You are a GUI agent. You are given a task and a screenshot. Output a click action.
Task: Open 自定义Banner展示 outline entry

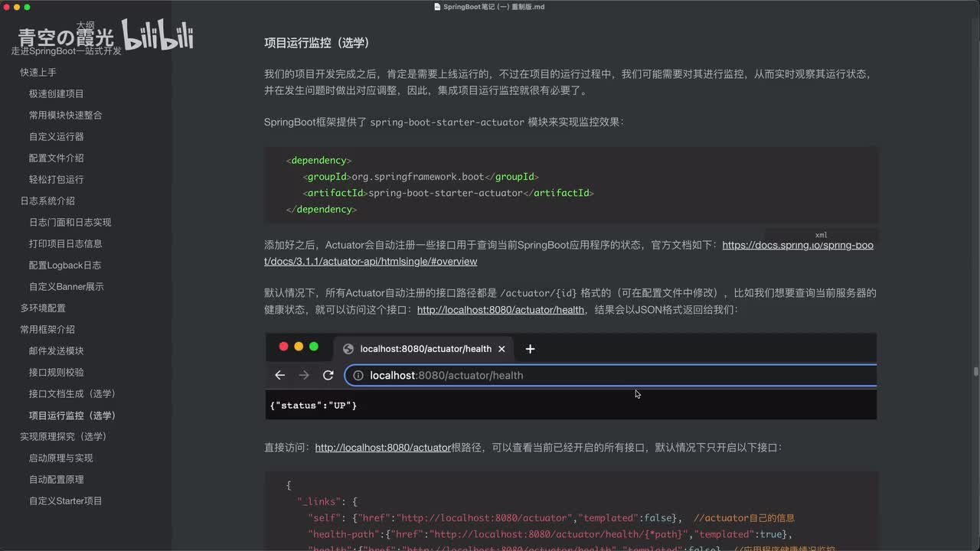[67, 286]
